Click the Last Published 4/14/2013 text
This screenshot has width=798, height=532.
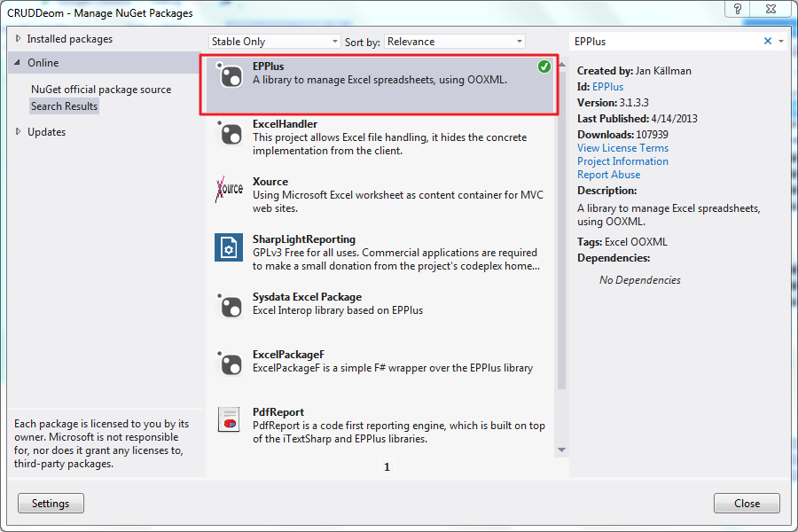point(638,119)
